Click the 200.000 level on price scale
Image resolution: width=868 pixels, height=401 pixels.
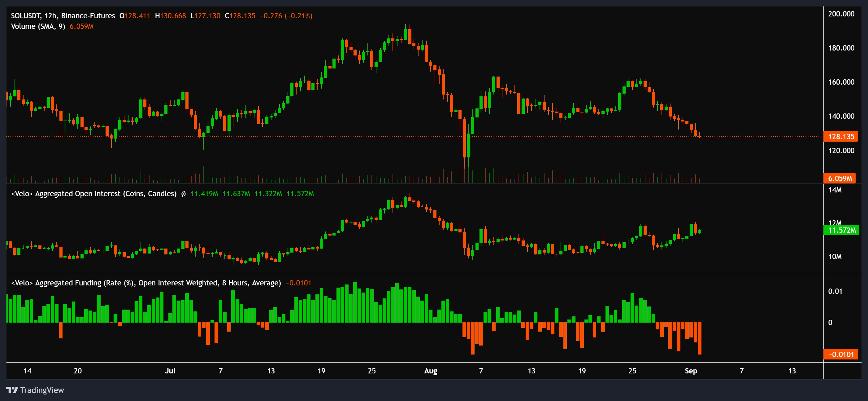841,14
